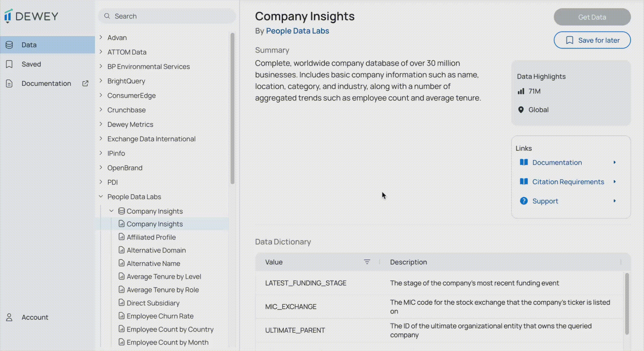Collapse the People Data Labs chevron
The width and height of the screenshot is (644, 351).
point(101,196)
